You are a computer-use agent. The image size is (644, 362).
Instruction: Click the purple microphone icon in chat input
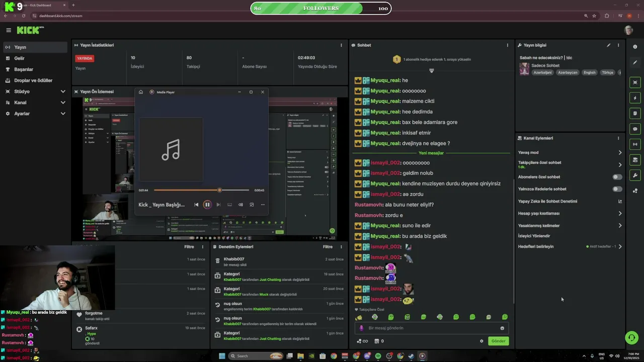[361, 328]
